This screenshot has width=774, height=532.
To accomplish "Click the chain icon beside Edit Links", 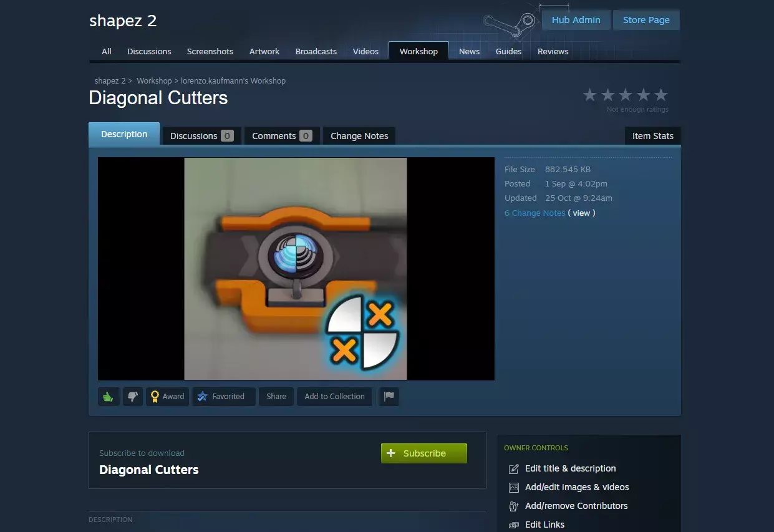I will [x=514, y=525].
